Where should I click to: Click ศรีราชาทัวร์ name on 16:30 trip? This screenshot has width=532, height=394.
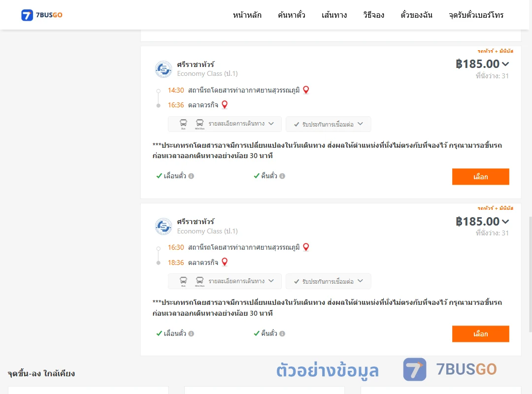[196, 222]
